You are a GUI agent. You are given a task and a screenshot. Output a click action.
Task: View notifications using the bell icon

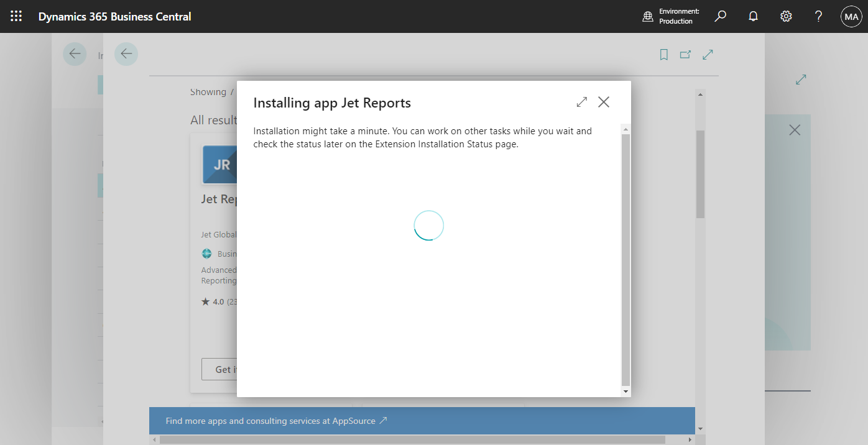coord(753,16)
